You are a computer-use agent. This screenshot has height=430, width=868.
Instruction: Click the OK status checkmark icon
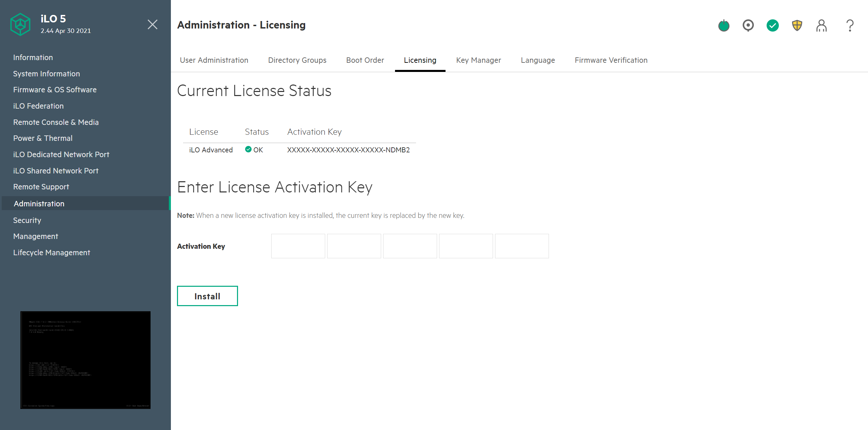coord(249,150)
